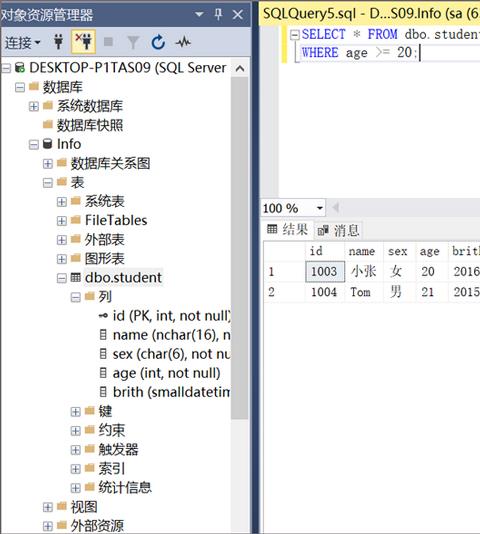Open the 连接 dropdown in Object Explorer
Image resolution: width=480 pixels, height=534 pixels.
click(x=22, y=43)
